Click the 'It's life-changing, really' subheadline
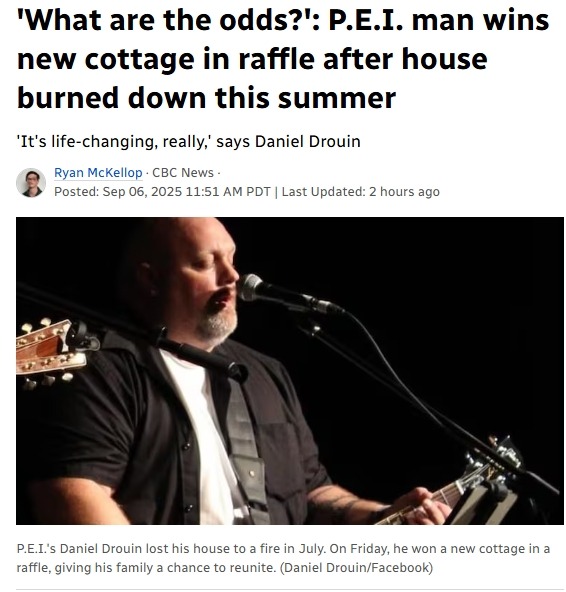 pos(188,142)
